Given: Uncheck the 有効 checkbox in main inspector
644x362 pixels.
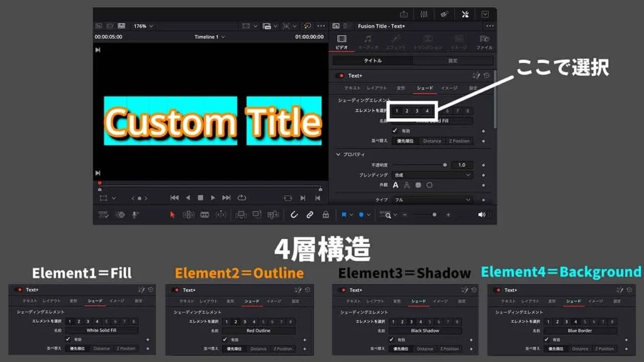Looking at the screenshot, I should point(394,131).
